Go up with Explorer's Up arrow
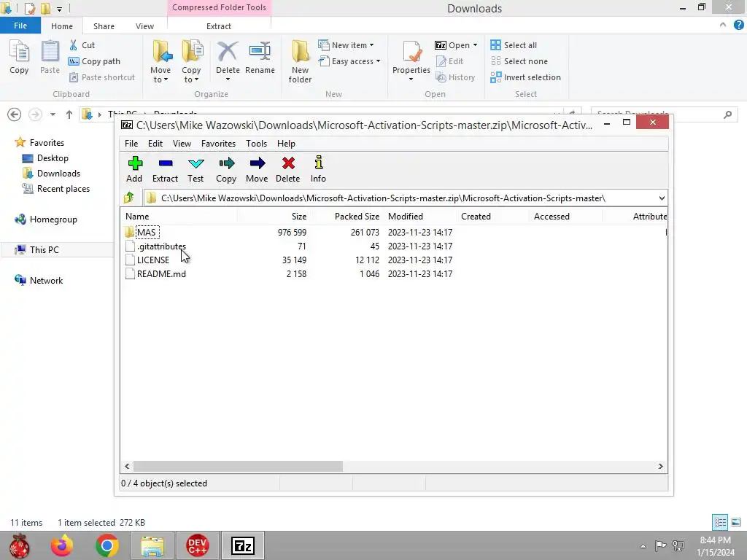 (69, 114)
